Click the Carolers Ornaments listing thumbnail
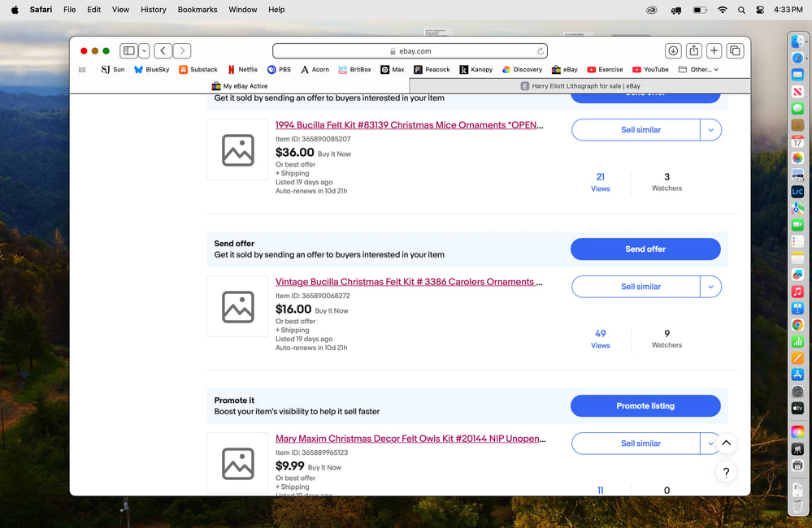The width and height of the screenshot is (812, 528). click(237, 306)
